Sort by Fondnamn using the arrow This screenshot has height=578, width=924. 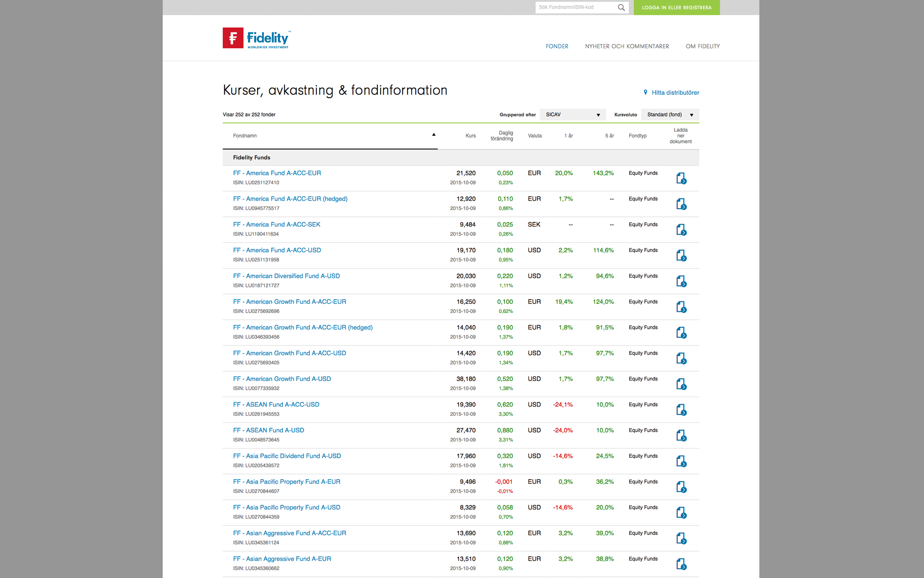(x=434, y=135)
